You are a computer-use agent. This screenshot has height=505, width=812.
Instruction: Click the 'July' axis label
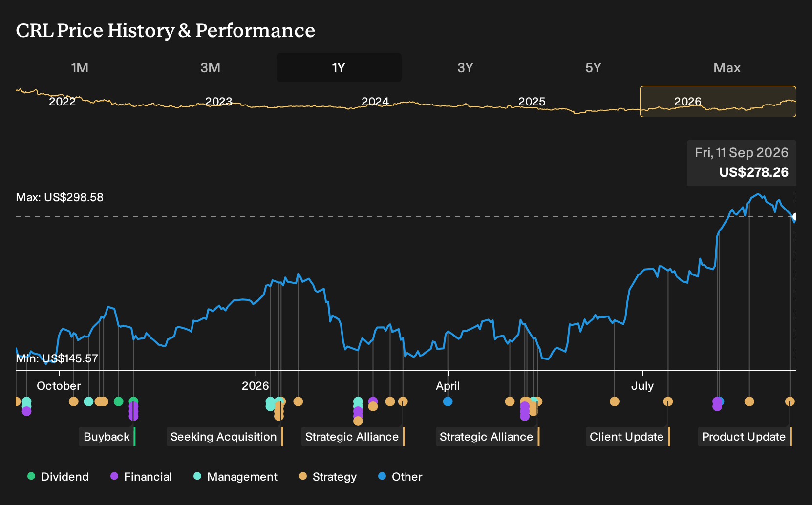642,386
